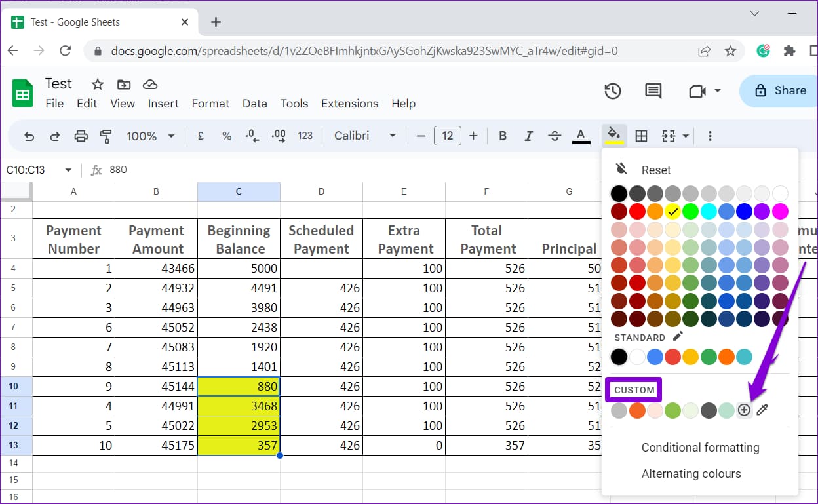The height and width of the screenshot is (504, 818).
Task: Click the print icon in toolbar
Action: (81, 136)
